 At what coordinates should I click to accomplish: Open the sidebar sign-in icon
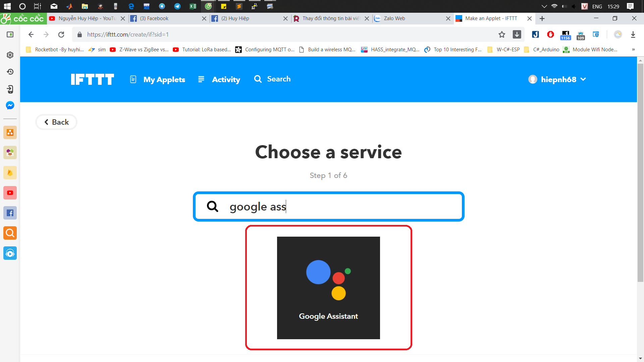(x=10, y=89)
